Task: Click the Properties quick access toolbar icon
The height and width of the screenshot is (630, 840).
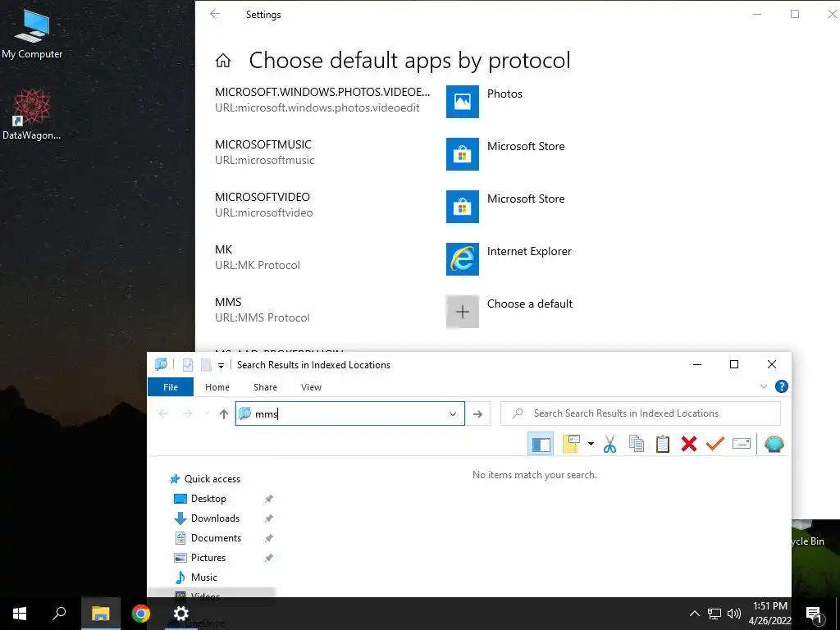Action: click(188, 365)
